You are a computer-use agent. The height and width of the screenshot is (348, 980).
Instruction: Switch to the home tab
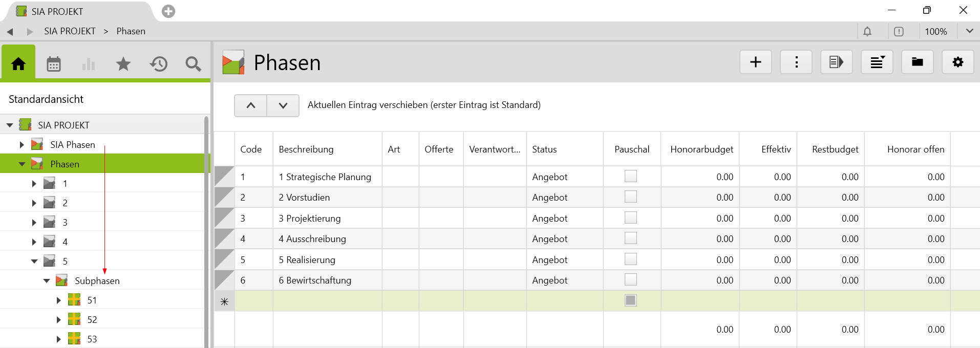(18, 64)
